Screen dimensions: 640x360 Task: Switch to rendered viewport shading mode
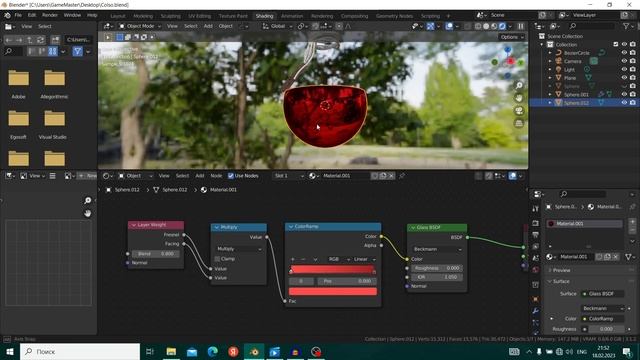point(502,26)
